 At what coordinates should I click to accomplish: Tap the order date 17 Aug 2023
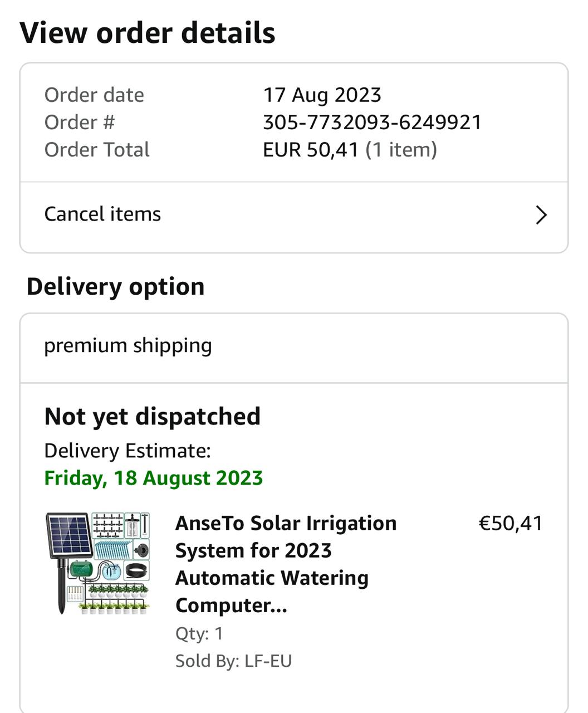(x=322, y=95)
